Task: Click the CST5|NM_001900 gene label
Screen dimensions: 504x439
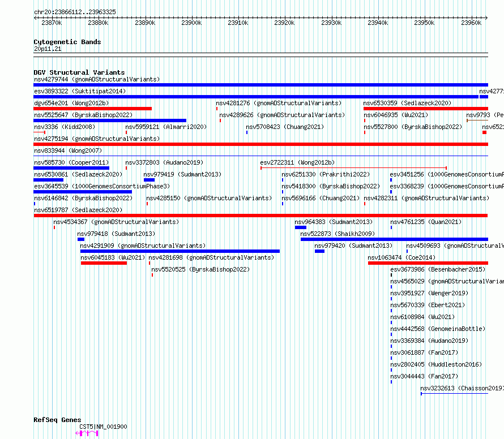Action: [x=103, y=427]
